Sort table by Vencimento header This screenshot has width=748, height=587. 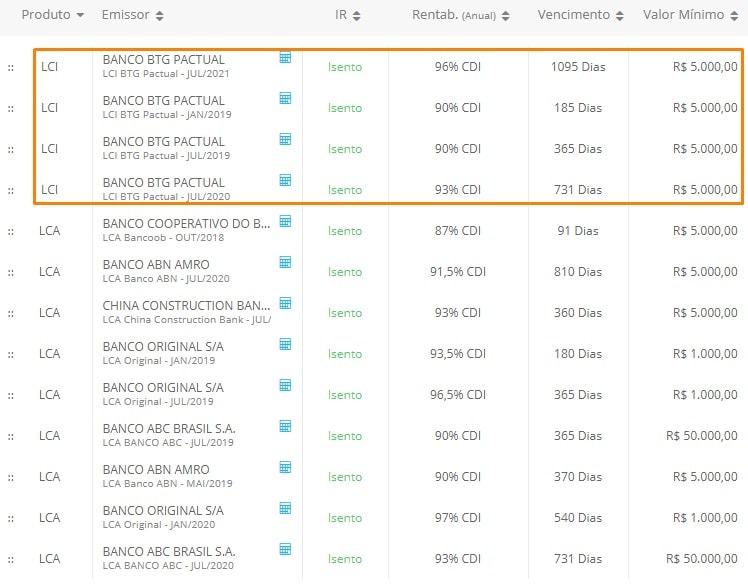tap(580, 15)
